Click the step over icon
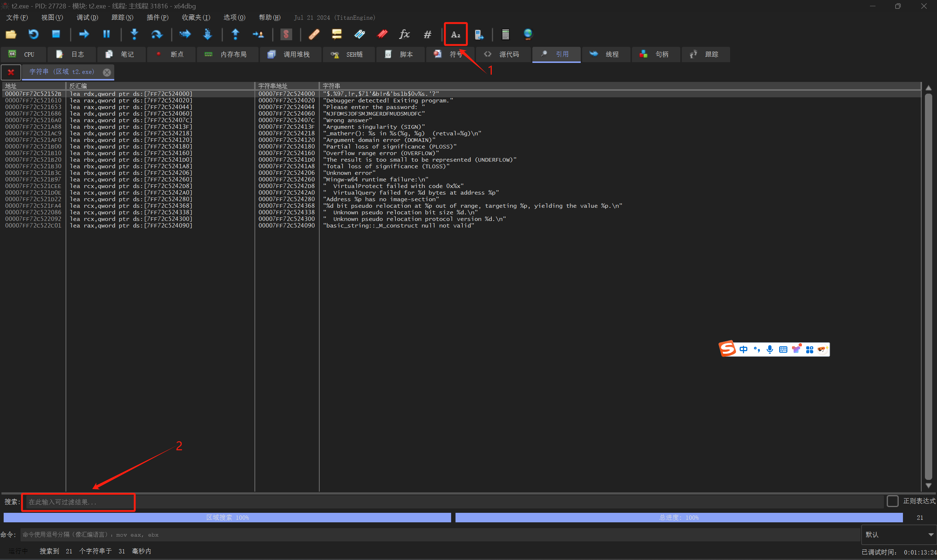The height and width of the screenshot is (560, 937). (x=156, y=34)
